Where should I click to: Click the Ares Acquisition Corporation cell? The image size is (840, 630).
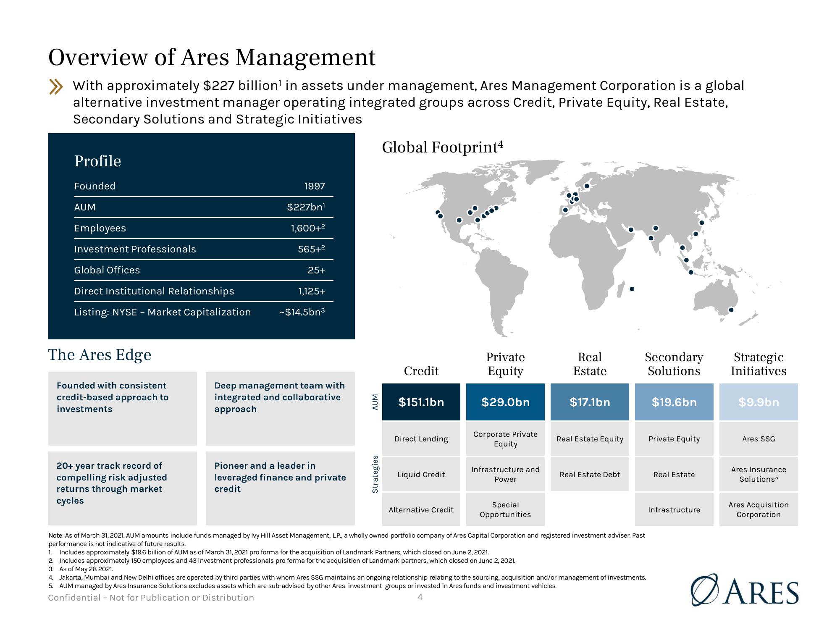759,509
